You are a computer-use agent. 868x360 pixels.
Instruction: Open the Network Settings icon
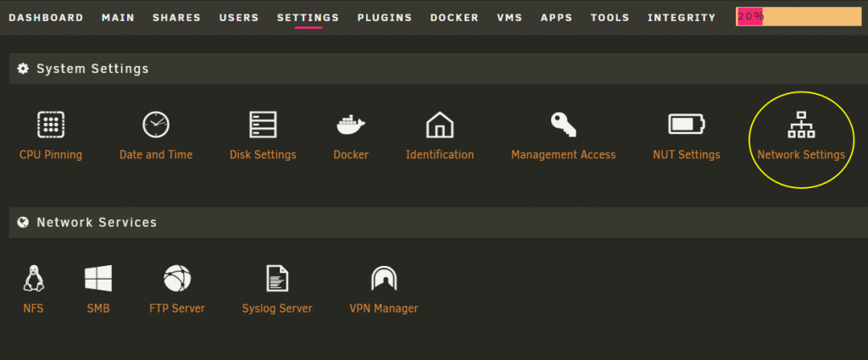pyautogui.click(x=801, y=125)
